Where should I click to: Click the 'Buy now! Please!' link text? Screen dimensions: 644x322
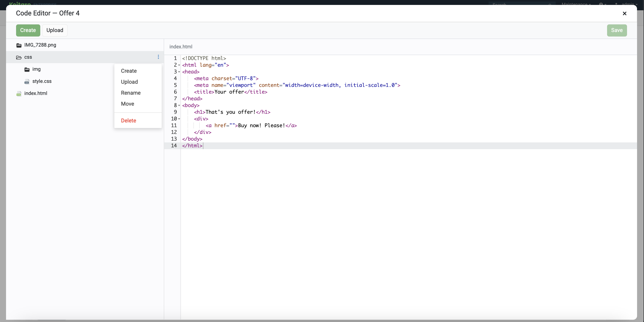pyautogui.click(x=261, y=125)
